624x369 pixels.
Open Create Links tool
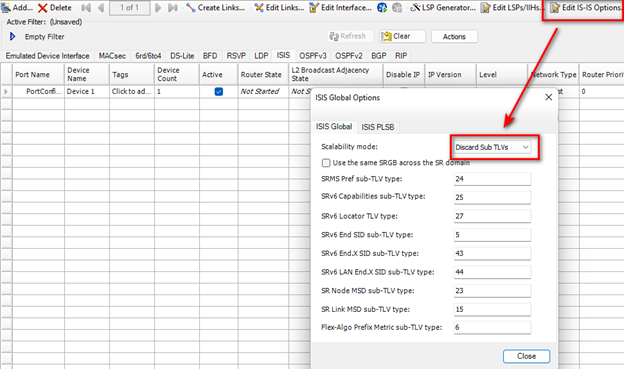pyautogui.click(x=215, y=8)
